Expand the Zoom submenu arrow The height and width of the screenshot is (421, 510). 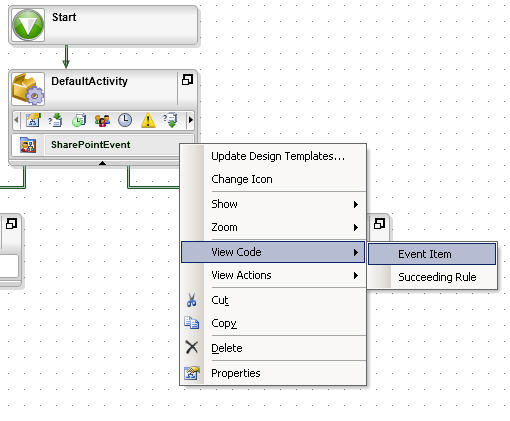click(356, 228)
